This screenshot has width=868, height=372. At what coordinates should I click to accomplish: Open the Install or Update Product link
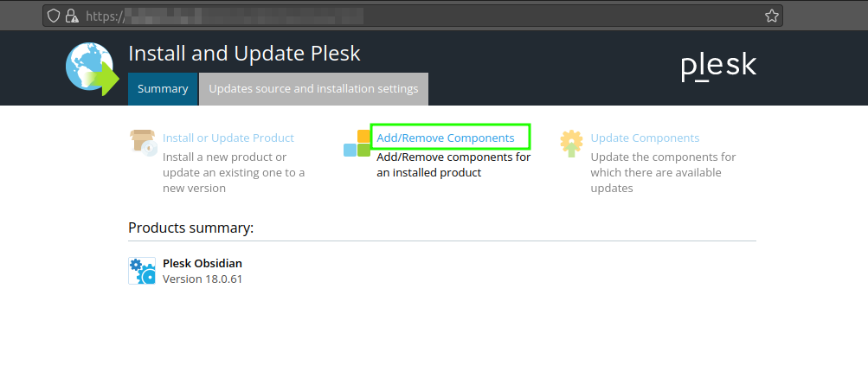[x=228, y=138]
